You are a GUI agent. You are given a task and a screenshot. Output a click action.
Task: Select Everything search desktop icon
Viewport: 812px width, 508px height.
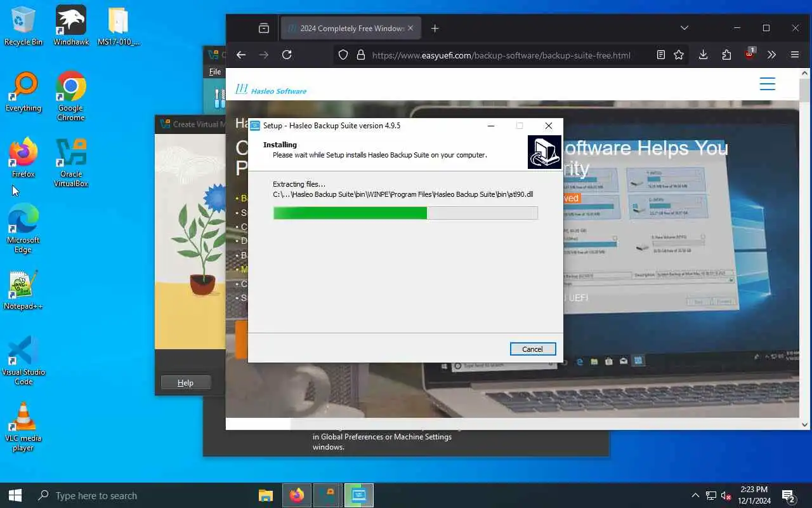23,93
